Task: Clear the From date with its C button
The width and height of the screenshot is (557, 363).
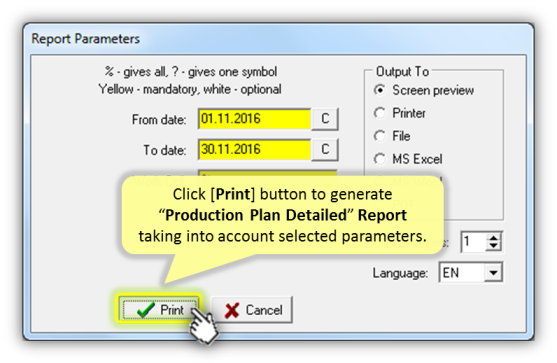Action: pos(325,119)
